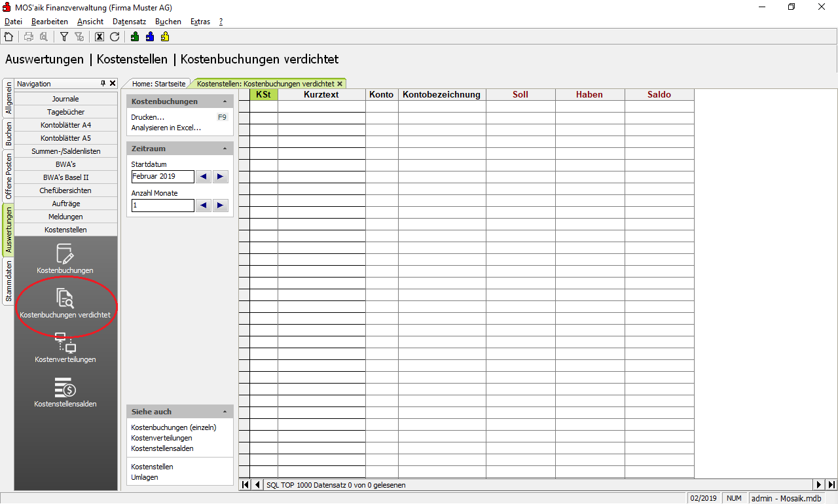Switch to the Home: Startseite tab
Viewport: 838px width, 504px height.
(x=159, y=84)
